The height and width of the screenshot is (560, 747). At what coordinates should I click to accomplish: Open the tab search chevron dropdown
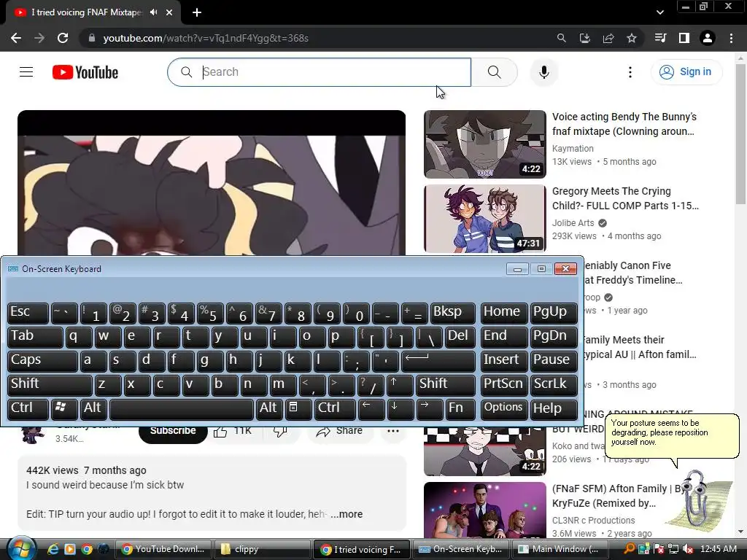[x=659, y=12]
